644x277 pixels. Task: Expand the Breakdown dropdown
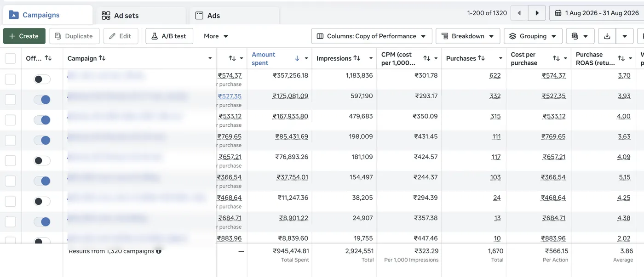click(468, 36)
